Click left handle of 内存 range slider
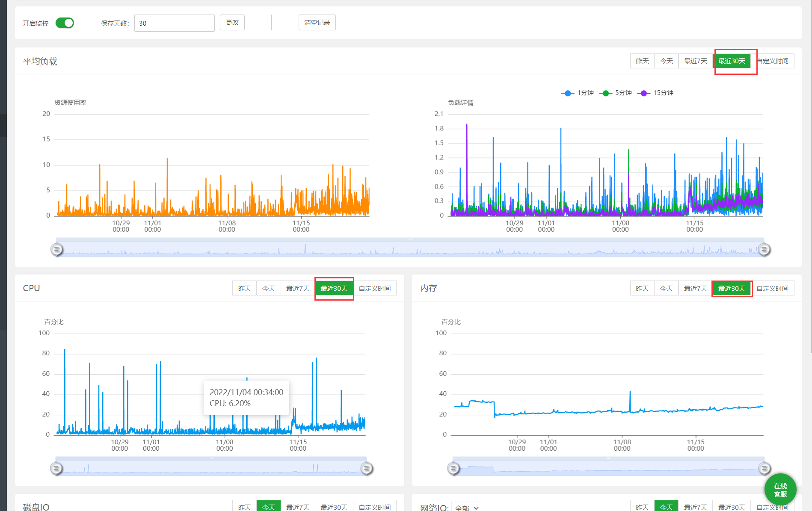 click(x=453, y=469)
